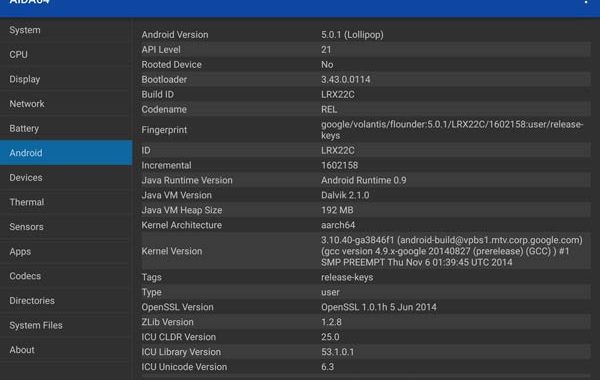The width and height of the screenshot is (600, 380).
Task: Select Java VM Heap Size 192 MB
Action: click(x=337, y=210)
